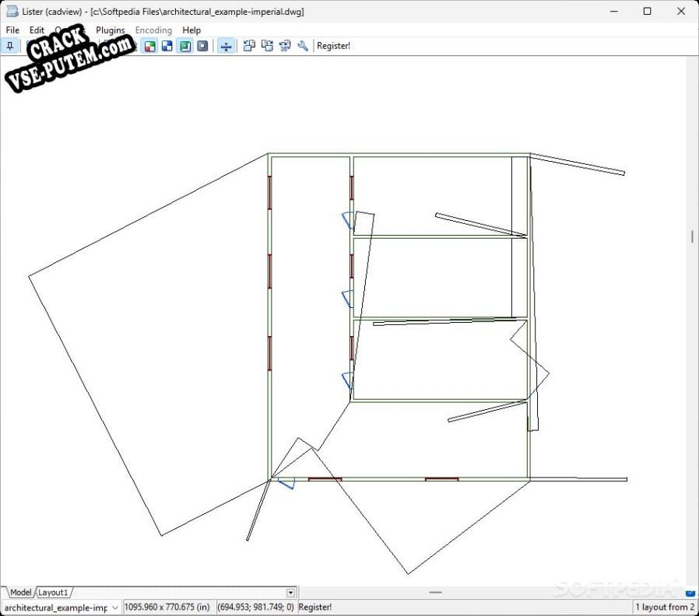This screenshot has height=616, width=699.
Task: Open settings with the wrench icon
Action: pyautogui.click(x=303, y=46)
